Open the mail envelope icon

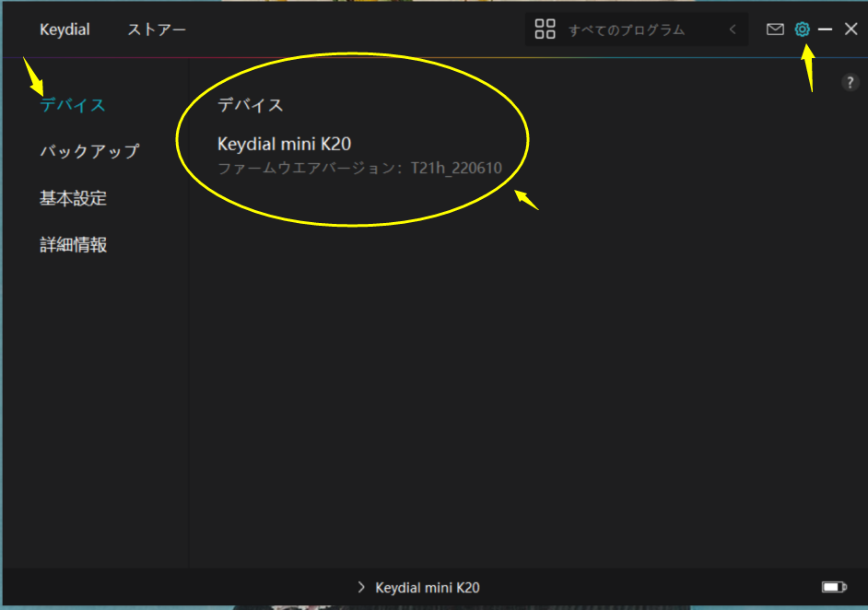[775, 29]
